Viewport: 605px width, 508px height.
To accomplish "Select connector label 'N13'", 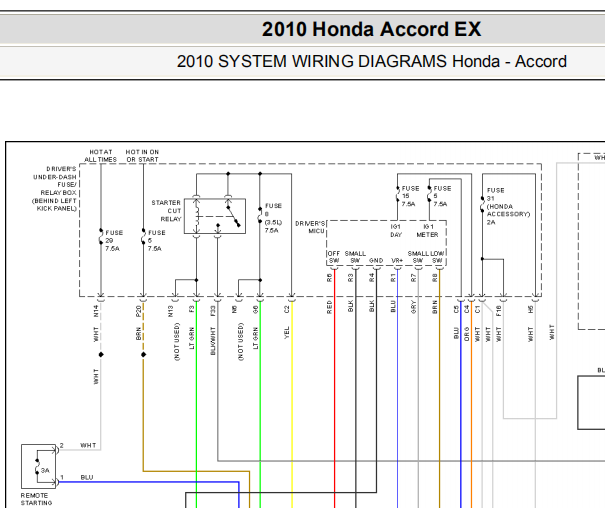I will pyautogui.click(x=171, y=311).
